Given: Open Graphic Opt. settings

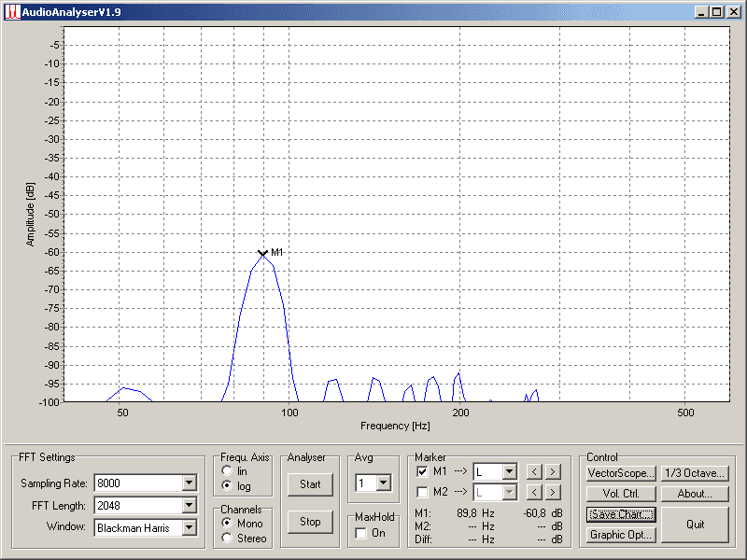Looking at the screenshot, I should click(621, 535).
